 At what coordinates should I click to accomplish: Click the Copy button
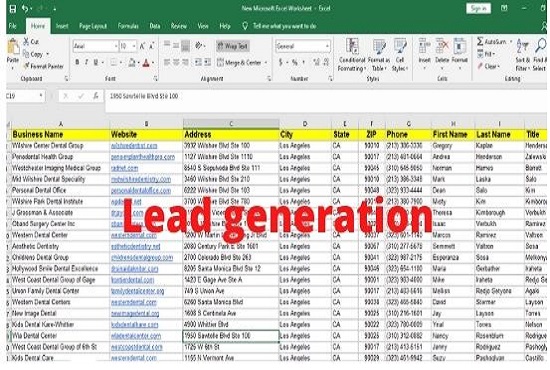(33, 54)
